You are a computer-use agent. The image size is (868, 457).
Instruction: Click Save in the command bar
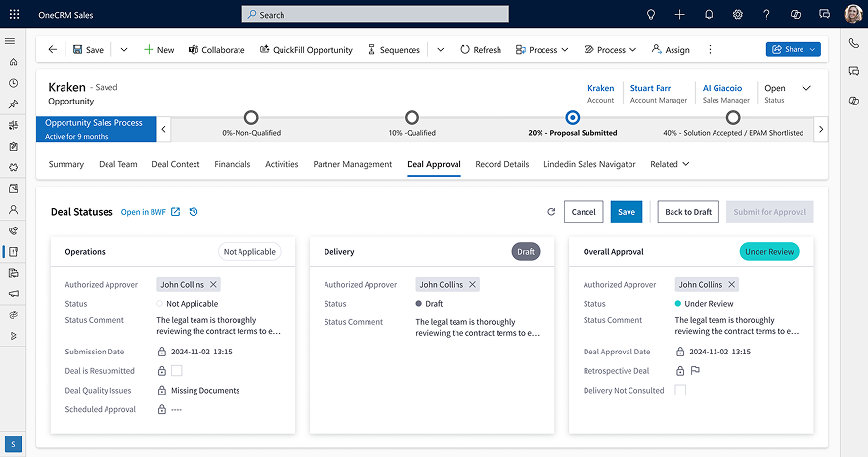(x=88, y=49)
